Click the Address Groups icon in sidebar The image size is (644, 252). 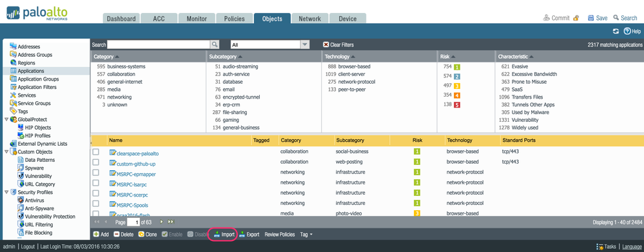(x=13, y=55)
